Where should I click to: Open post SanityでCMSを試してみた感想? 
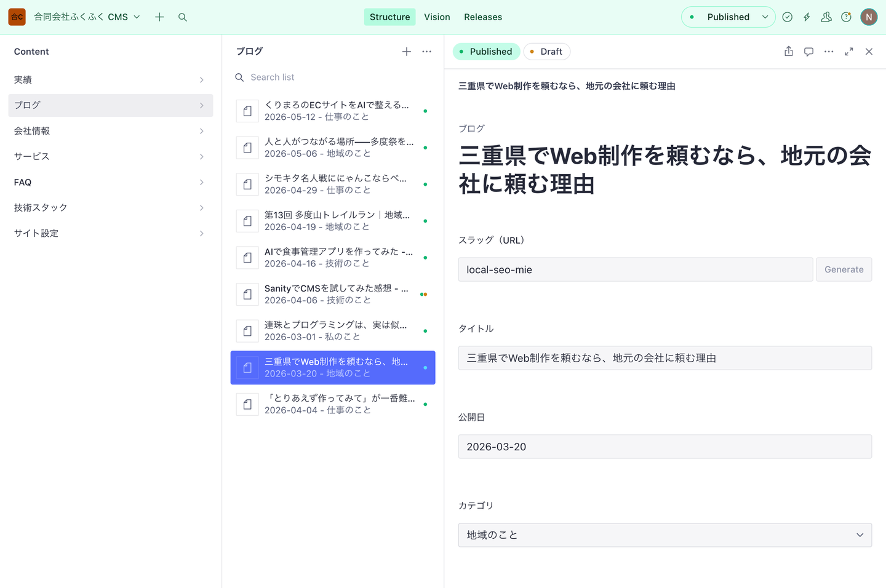[333, 294]
